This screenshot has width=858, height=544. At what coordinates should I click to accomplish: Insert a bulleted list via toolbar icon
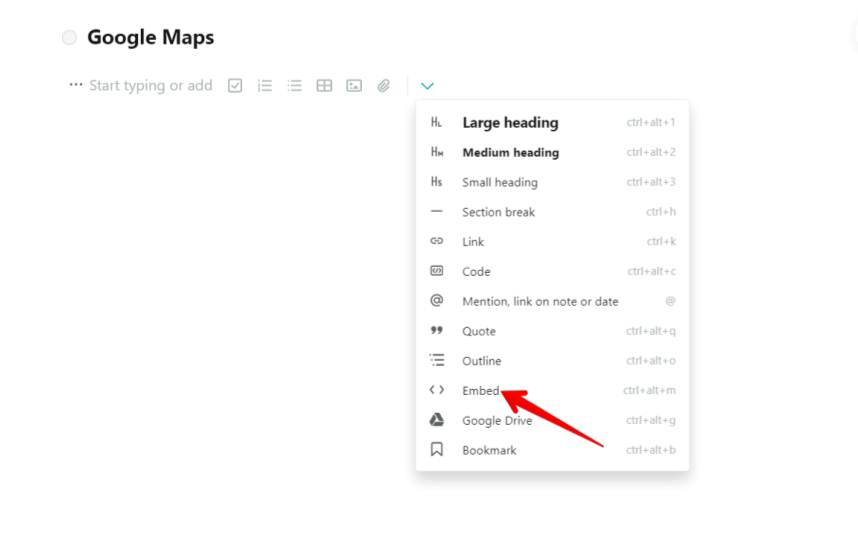pyautogui.click(x=294, y=86)
